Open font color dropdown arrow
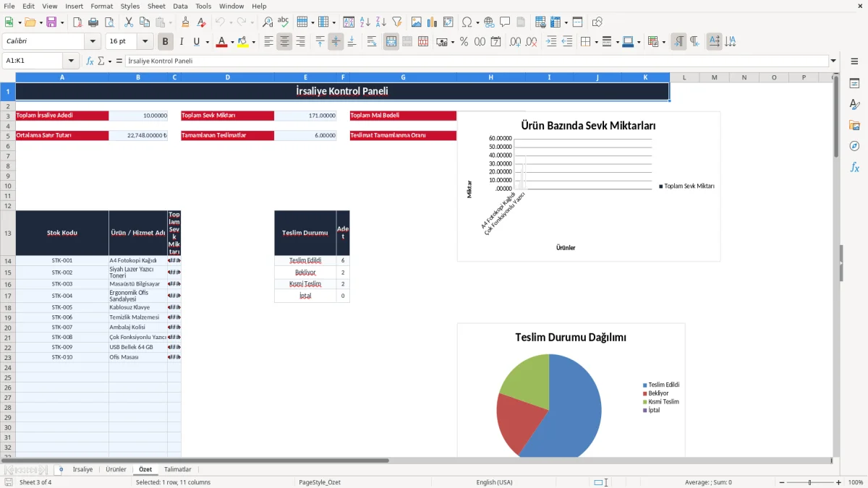Screen dimensions: 868x488 [x=232, y=42]
